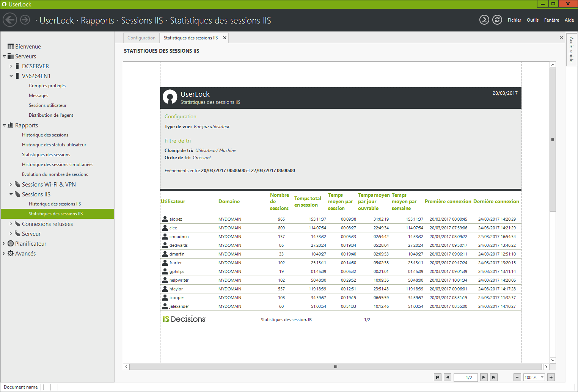Expand the Avancés node
This screenshot has width=578, height=392.
(x=4, y=253)
